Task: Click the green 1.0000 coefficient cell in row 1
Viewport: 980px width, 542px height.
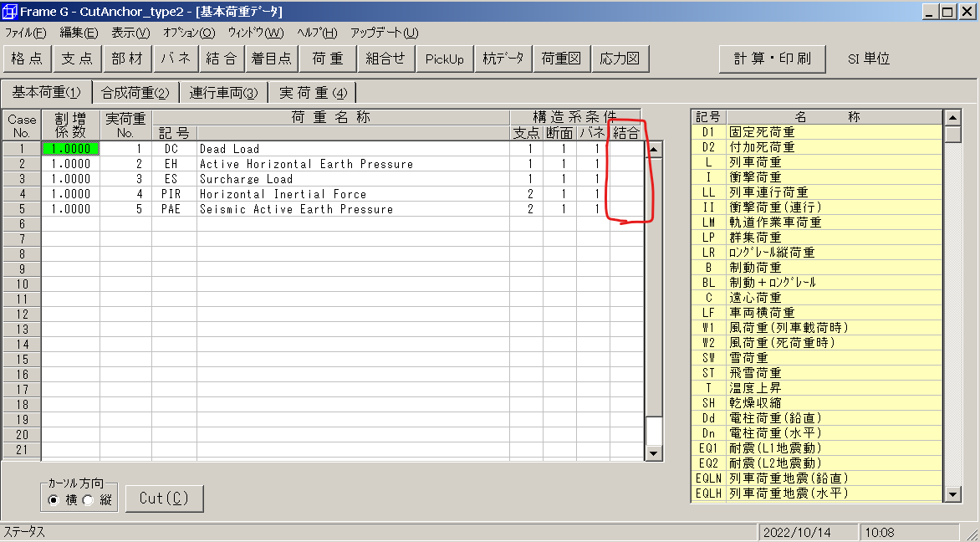Action: pos(70,149)
